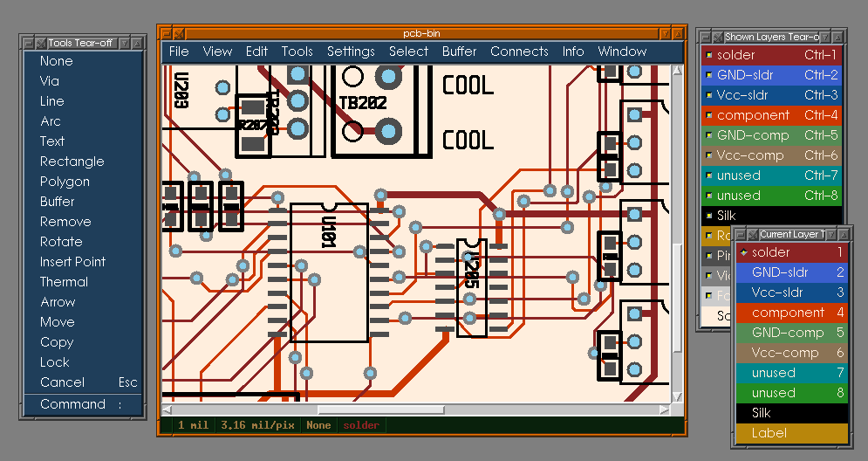Click the U101 chip on the board
Image resolution: width=868 pixels, height=461 pixels.
[330, 272]
